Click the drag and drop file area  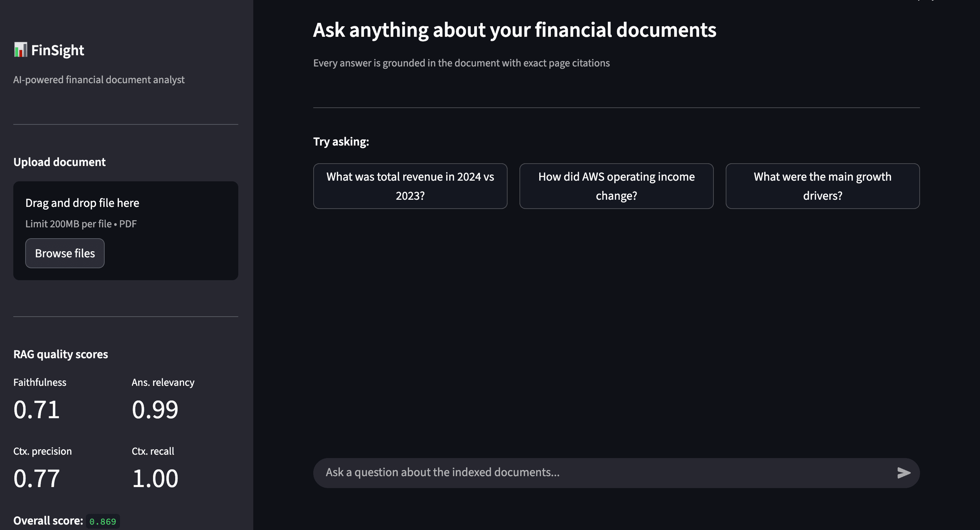tap(125, 230)
